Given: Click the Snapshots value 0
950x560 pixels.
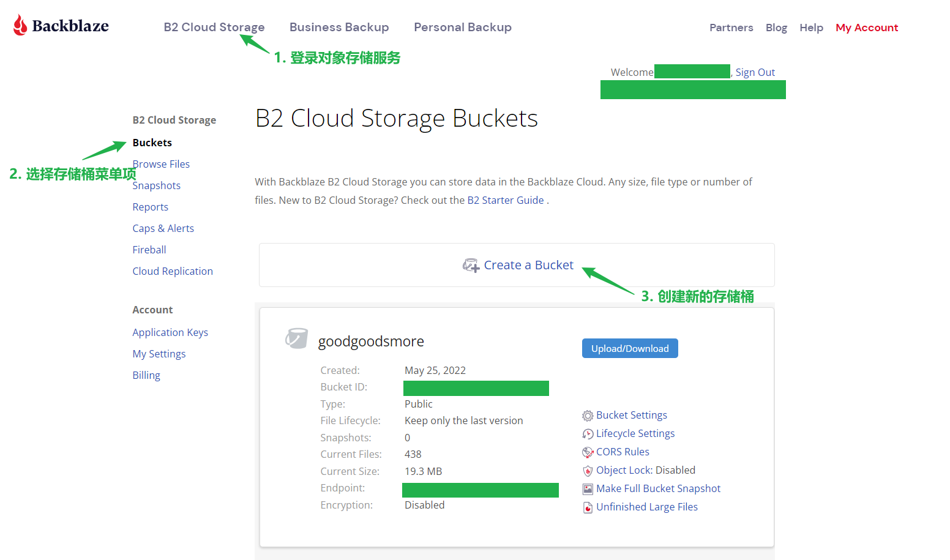Looking at the screenshot, I should (408, 438).
